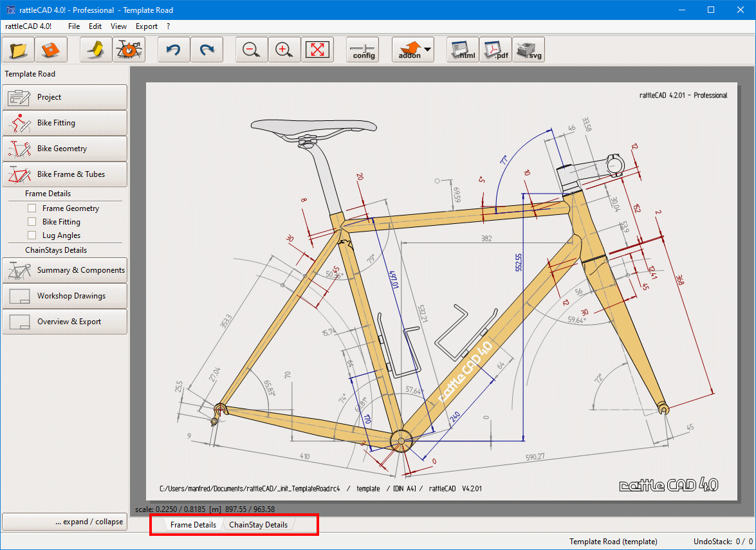
Task: Switch to the Frame Details tab below the drawing
Action: click(193, 524)
